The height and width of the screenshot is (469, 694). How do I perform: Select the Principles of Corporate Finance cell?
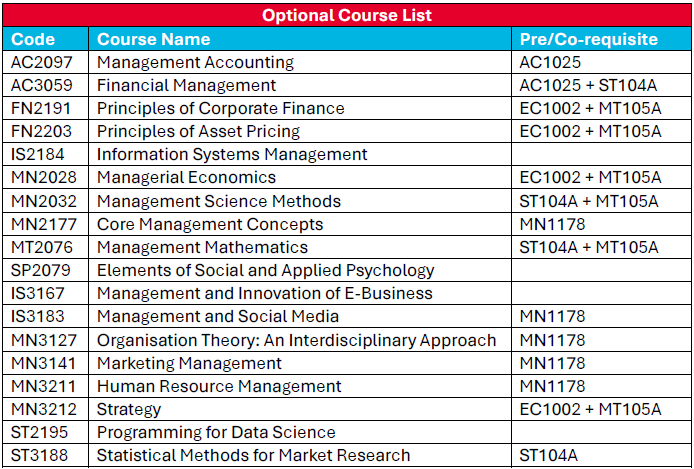tap(220, 108)
